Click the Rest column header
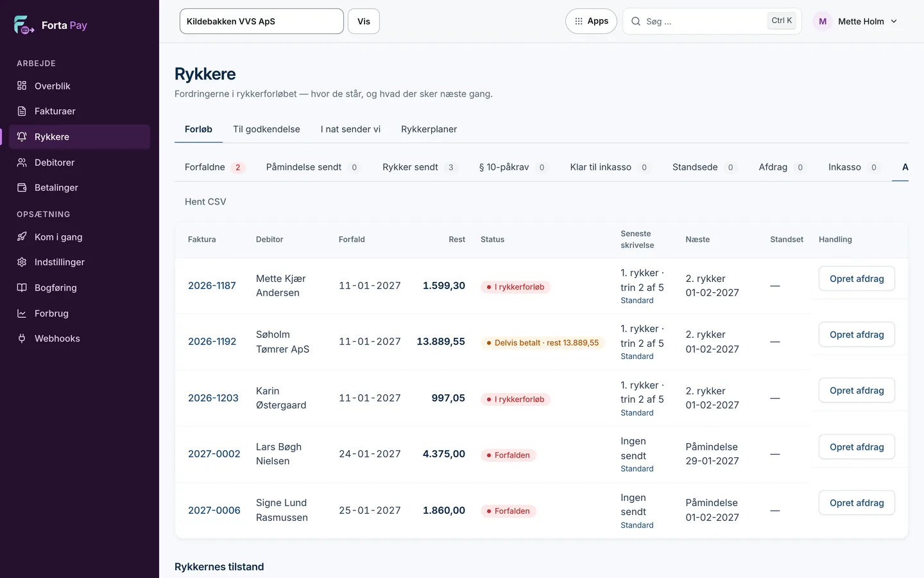 pyautogui.click(x=457, y=240)
